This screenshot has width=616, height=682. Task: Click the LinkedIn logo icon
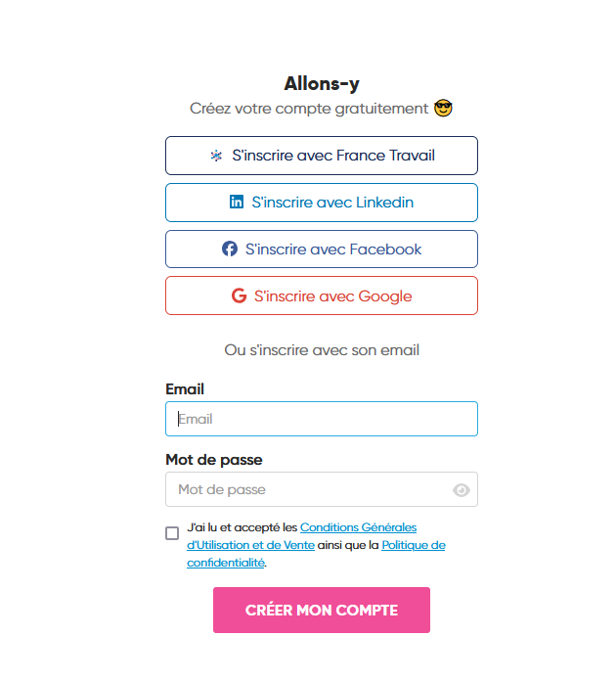click(237, 202)
